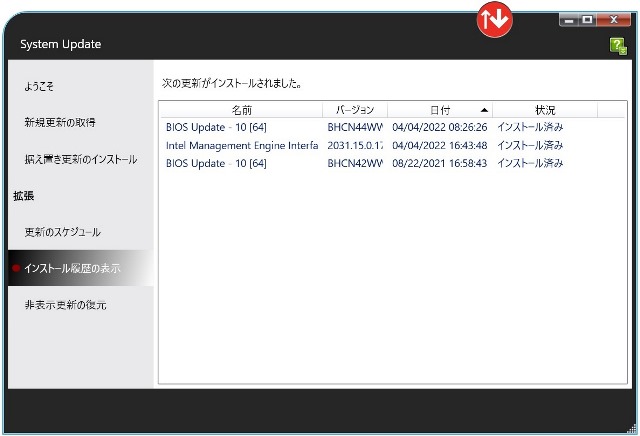Click the sort arrow in 日付 header
This screenshot has width=640, height=436.
484,110
